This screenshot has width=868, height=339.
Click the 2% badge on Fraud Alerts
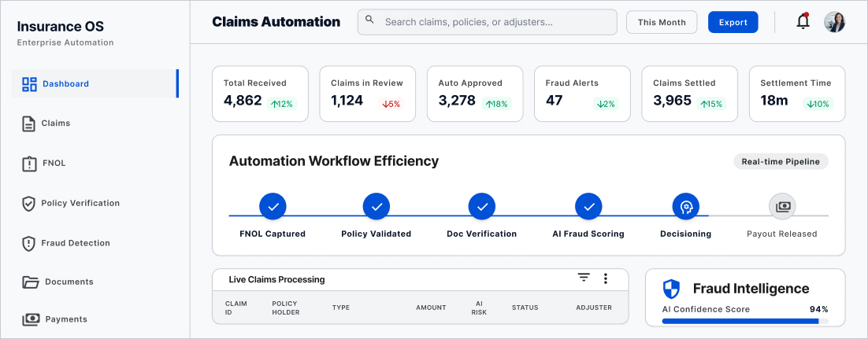click(x=606, y=103)
